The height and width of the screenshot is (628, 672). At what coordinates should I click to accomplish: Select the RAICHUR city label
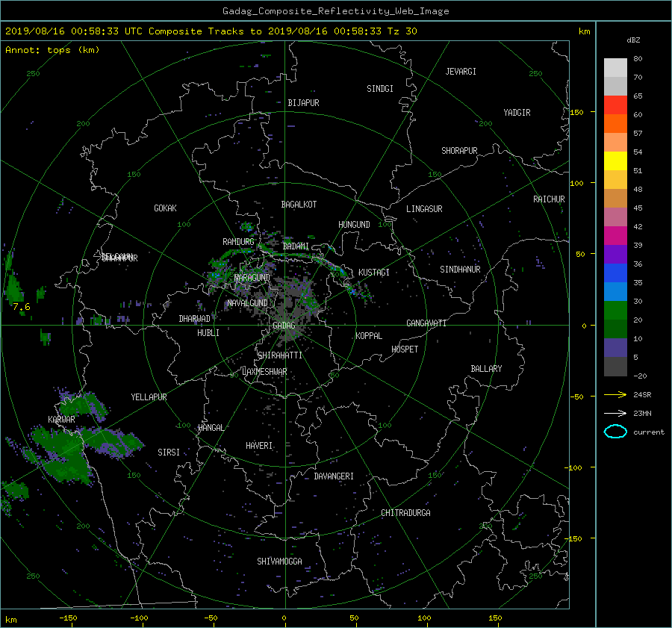pyautogui.click(x=549, y=199)
